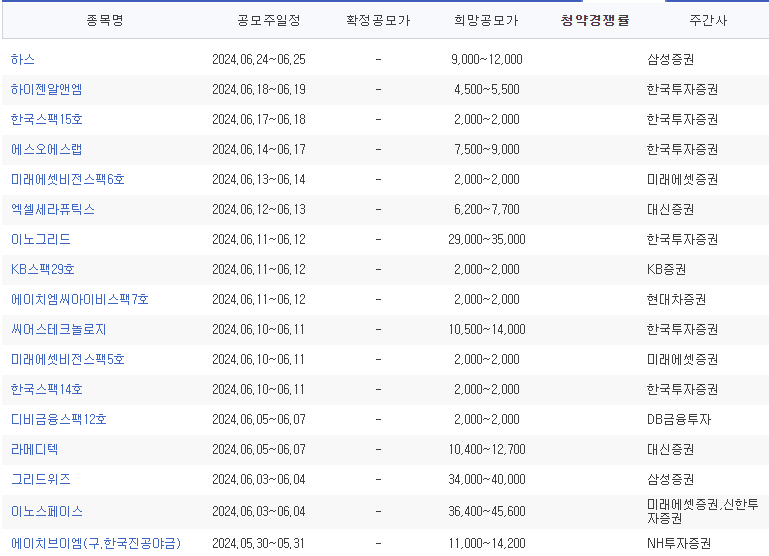769x556 pixels.
Task: Open the 엑셀세라퓨틱스 stock link
Action: 52,209
